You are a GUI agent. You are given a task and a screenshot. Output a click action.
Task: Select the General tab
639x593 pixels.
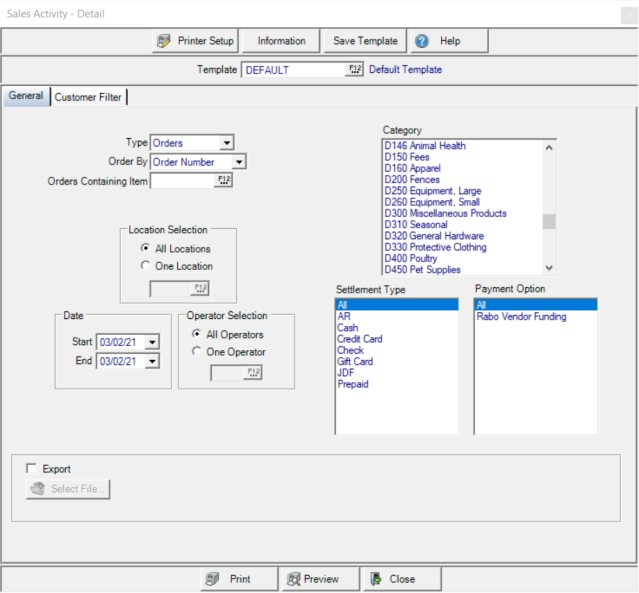(x=26, y=96)
